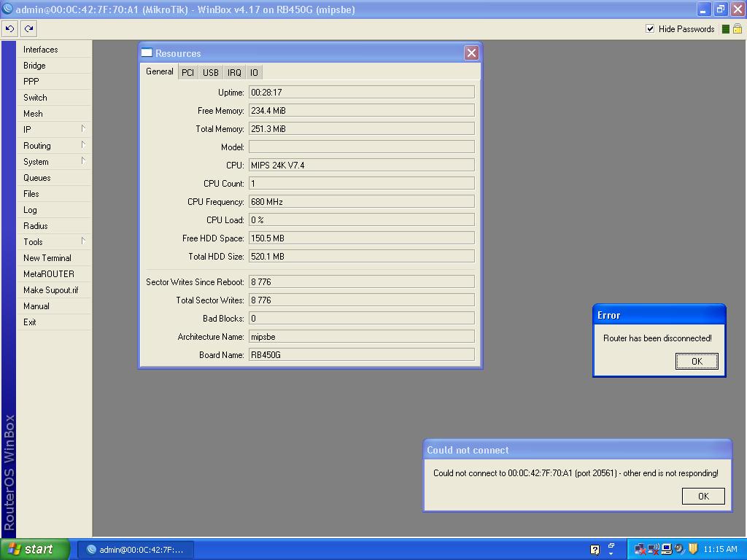Open the Interfaces menu item
747x560 pixels.
[x=54, y=50]
